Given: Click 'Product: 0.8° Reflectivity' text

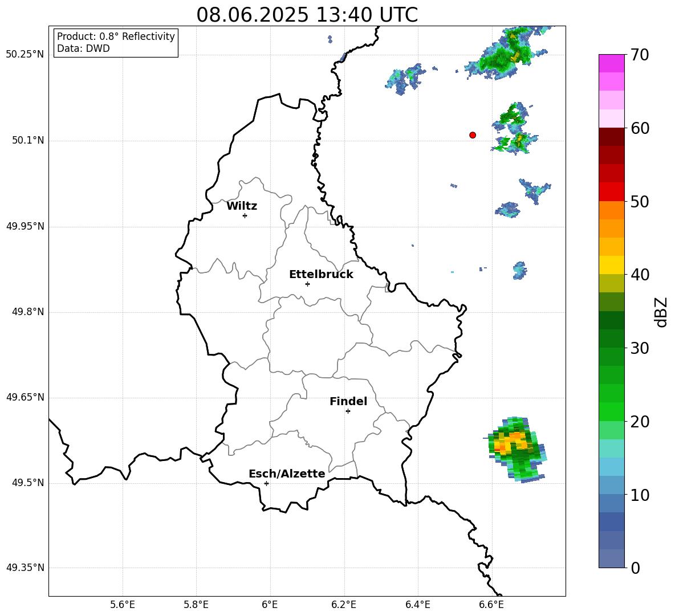Looking at the screenshot, I should click(116, 36).
